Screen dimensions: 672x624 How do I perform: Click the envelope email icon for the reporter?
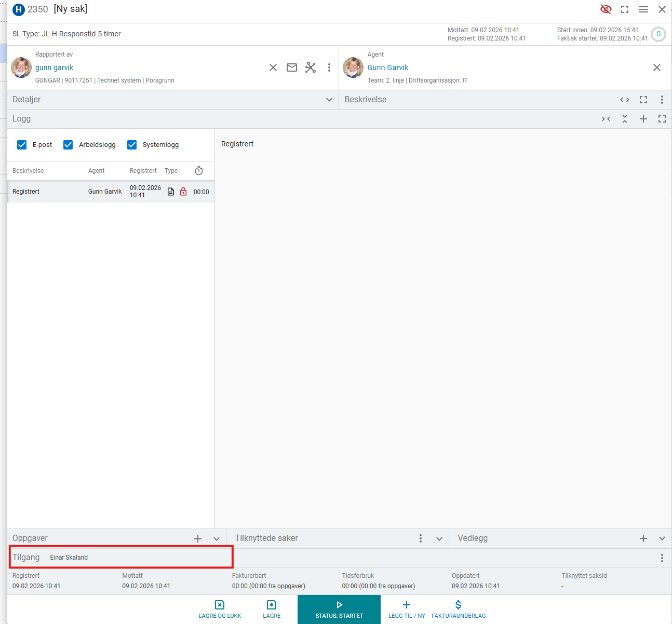(292, 67)
